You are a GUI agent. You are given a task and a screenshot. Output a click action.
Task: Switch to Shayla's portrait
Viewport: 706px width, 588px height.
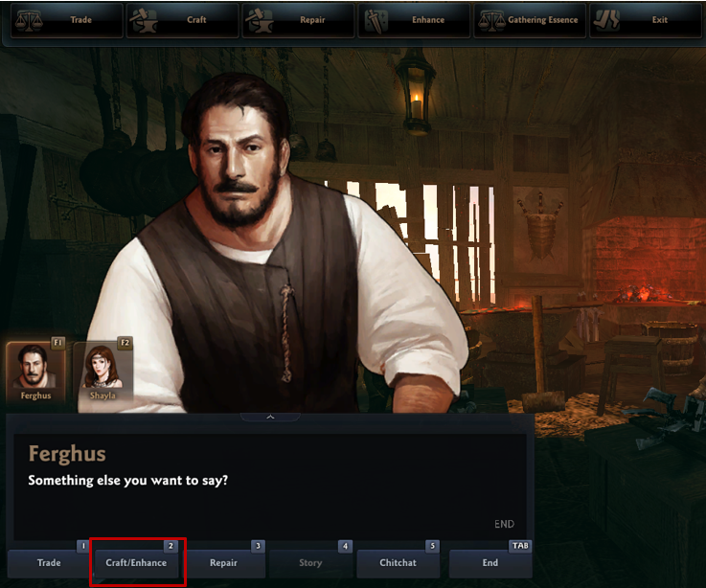(103, 372)
